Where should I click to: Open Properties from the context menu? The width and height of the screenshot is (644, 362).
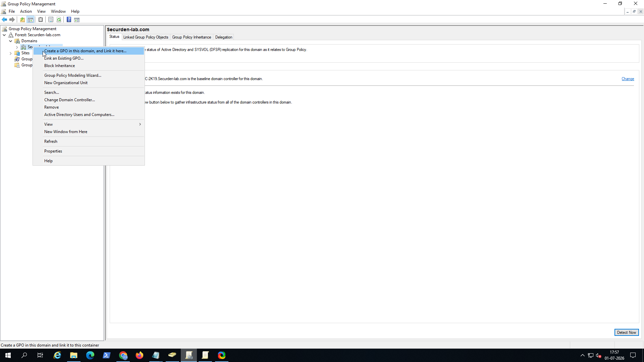tap(89, 151)
